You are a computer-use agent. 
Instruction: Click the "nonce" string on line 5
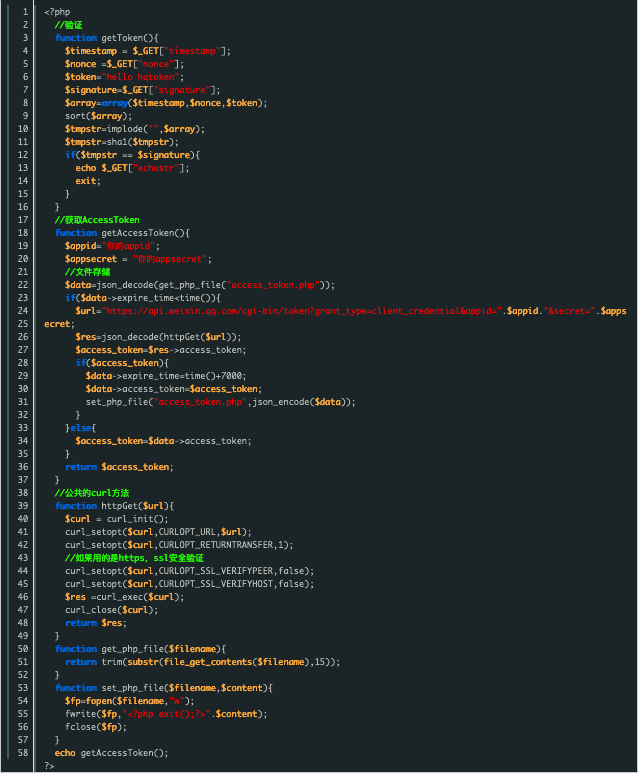(158, 64)
